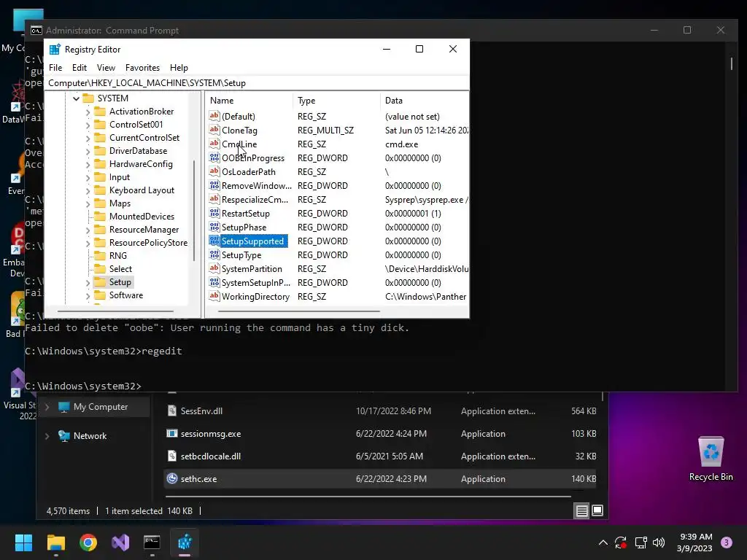
Task: Select the Select key folder icon
Action: (100, 269)
